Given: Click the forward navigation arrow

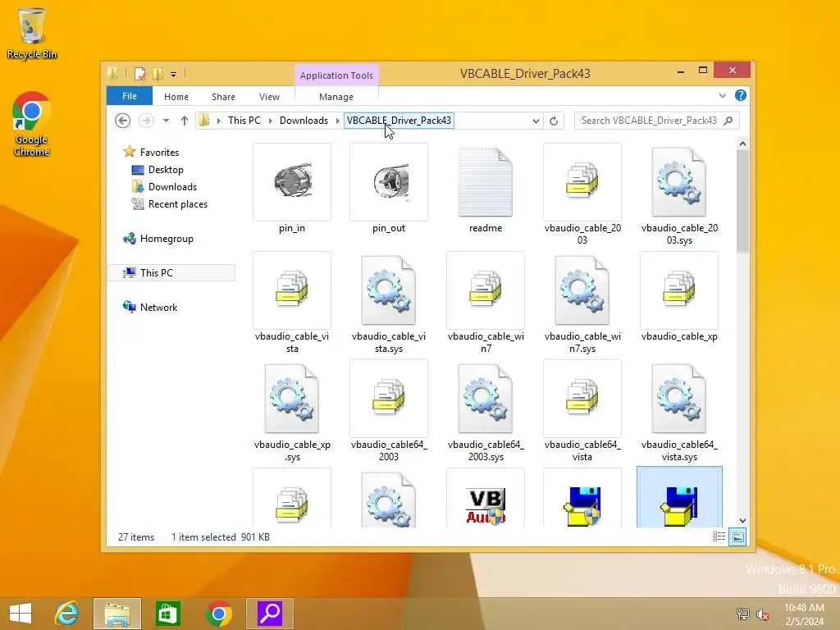Looking at the screenshot, I should (x=146, y=121).
